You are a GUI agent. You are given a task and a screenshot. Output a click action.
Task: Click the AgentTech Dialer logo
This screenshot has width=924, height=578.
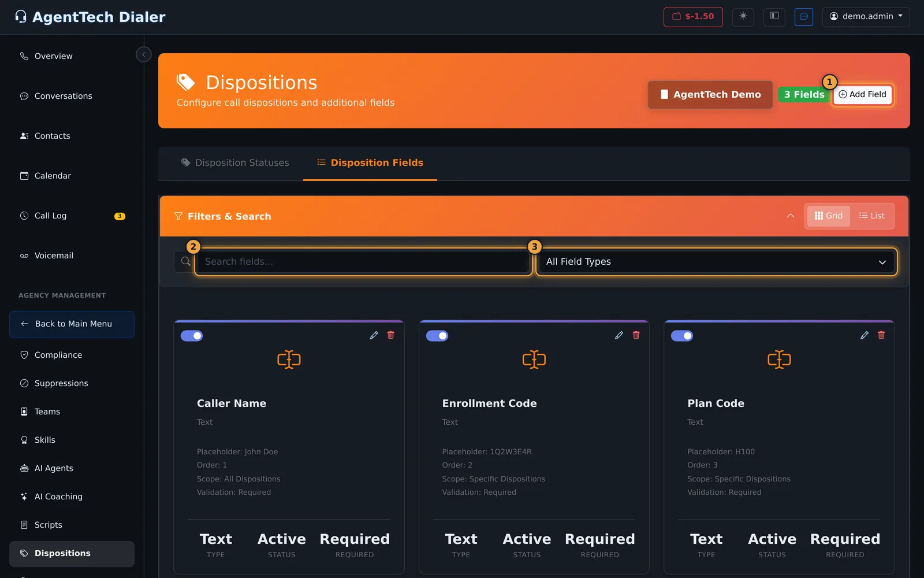(91, 17)
